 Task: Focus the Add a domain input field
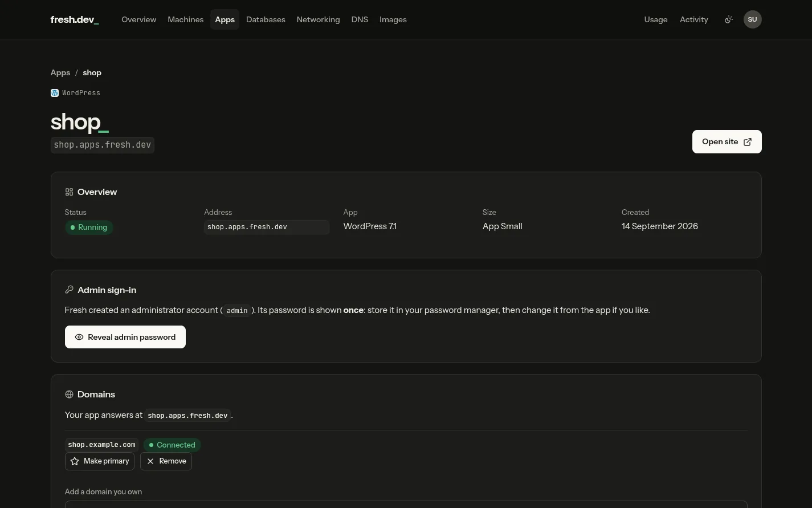(406, 505)
